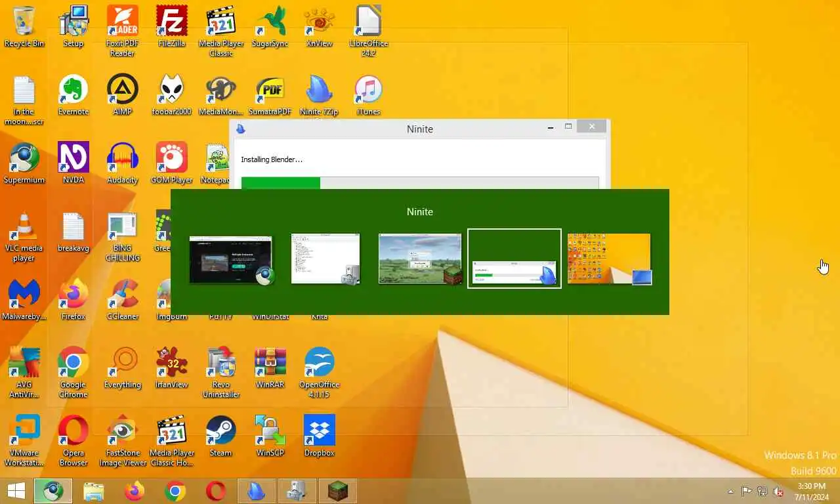Open the Dropbox desktop shortcut
This screenshot has width=840, height=504.
tap(320, 436)
